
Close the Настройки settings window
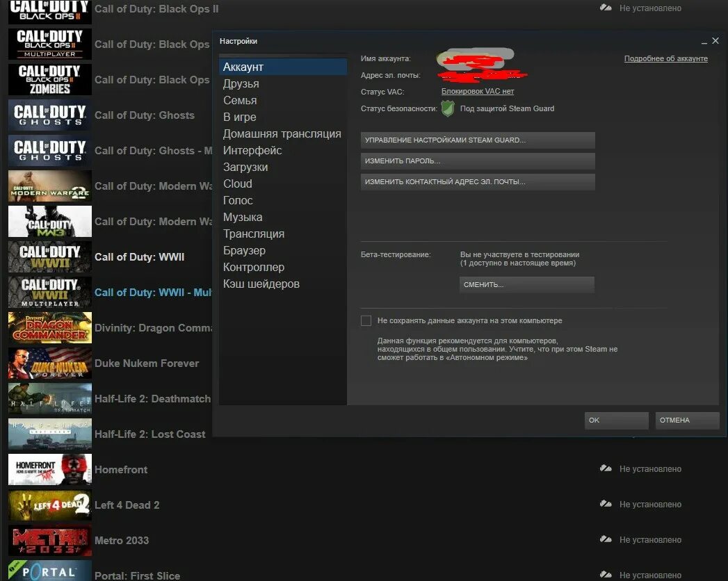tap(715, 41)
